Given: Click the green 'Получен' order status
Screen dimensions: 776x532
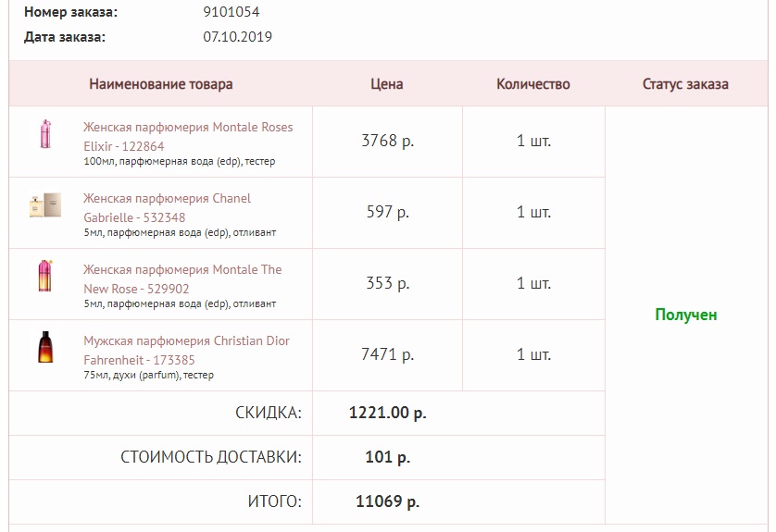Looking at the screenshot, I should tap(686, 315).
